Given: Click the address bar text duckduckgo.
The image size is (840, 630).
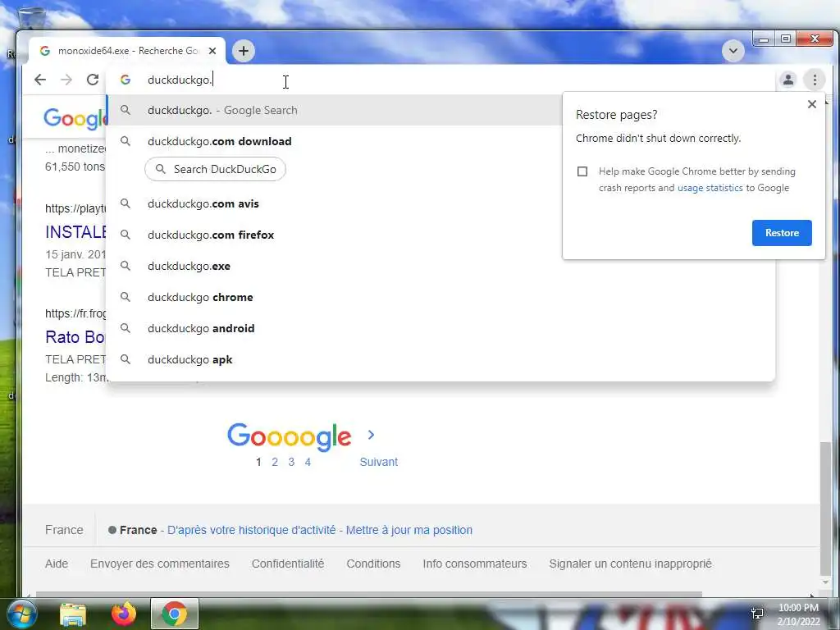Looking at the screenshot, I should (x=180, y=80).
